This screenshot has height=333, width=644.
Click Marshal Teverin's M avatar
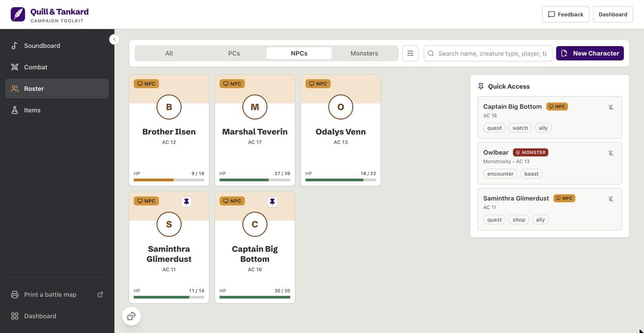255,107
